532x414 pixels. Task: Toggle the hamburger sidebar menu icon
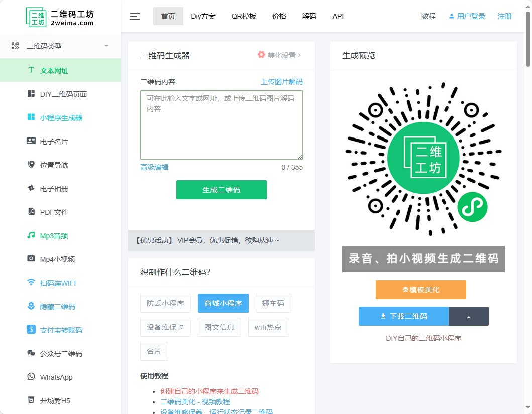click(x=135, y=16)
